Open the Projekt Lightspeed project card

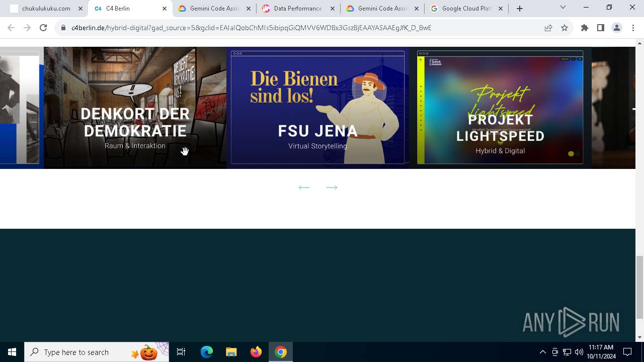tap(500, 108)
